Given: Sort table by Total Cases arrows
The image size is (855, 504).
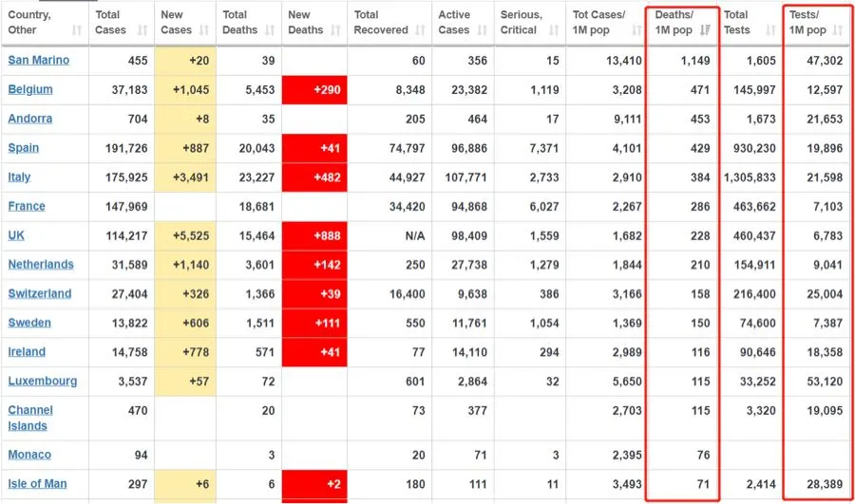Looking at the screenshot, I should click(142, 30).
